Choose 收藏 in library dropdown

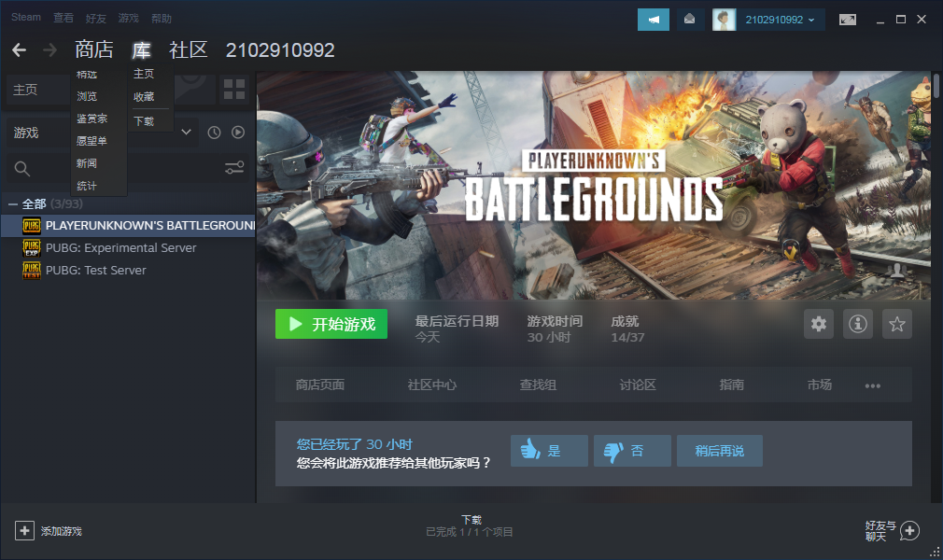[144, 97]
